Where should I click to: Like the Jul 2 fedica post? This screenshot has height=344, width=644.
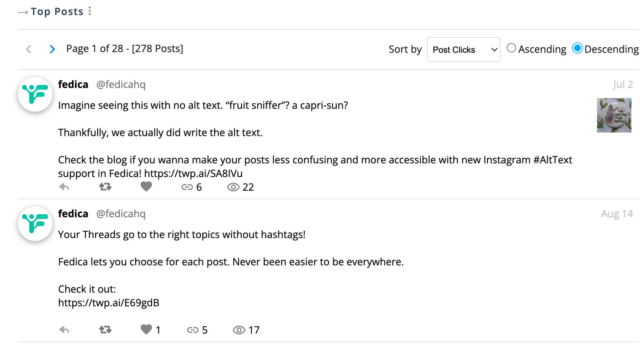[x=146, y=187]
